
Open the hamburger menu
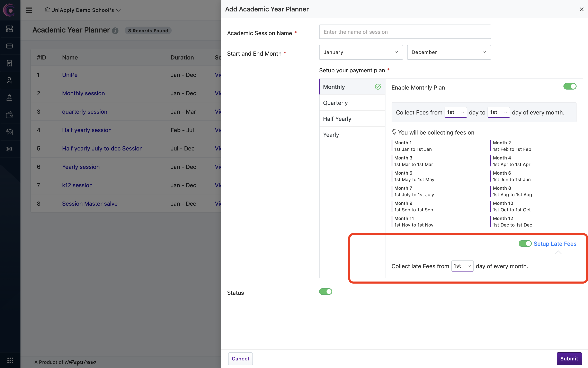tap(29, 10)
